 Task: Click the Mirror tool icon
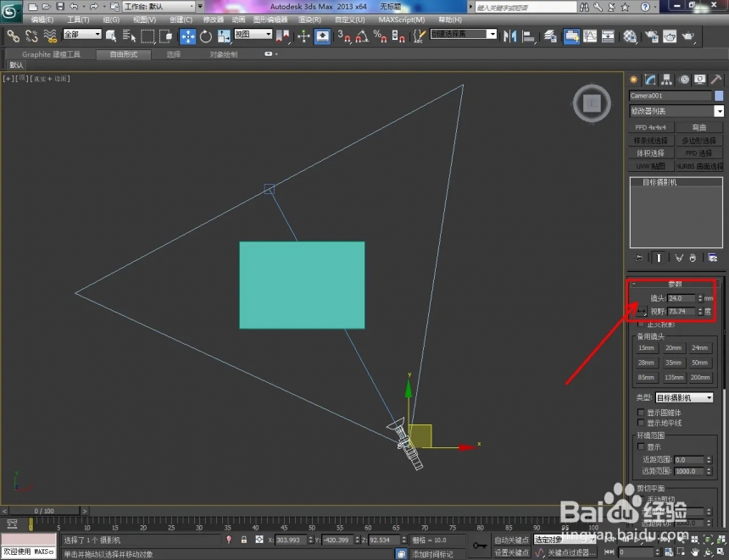coord(510,36)
